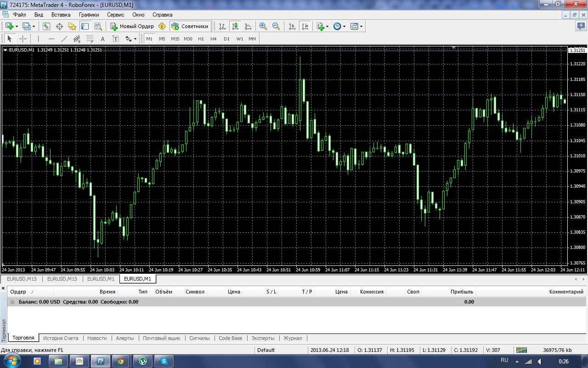Select the Trendline drawing tool
This screenshot has width=588, height=368.
64,39
